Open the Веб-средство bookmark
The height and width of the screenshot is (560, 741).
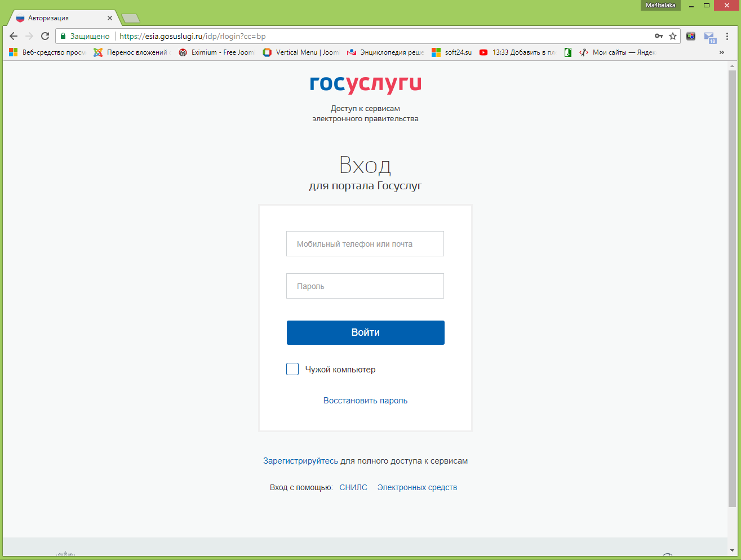coord(48,52)
